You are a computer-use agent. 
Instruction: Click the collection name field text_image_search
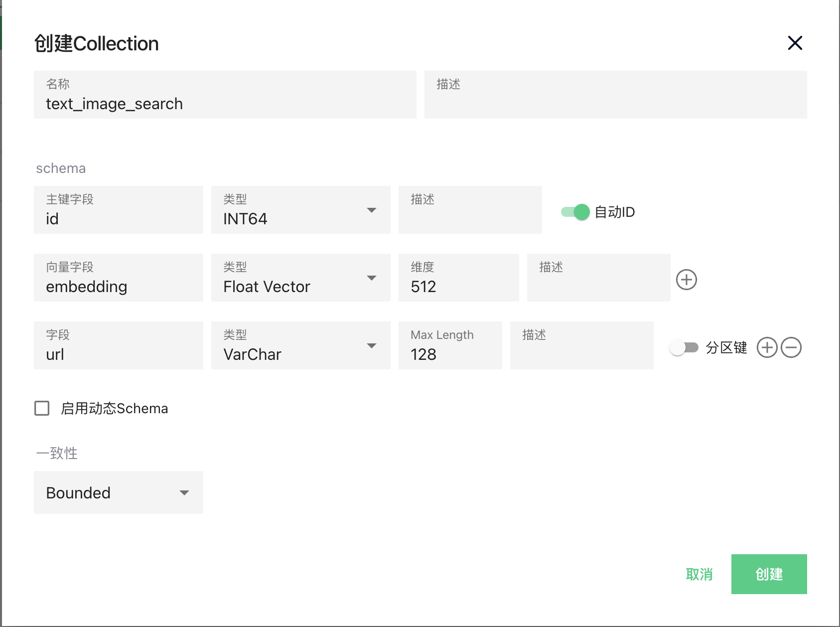point(225,103)
